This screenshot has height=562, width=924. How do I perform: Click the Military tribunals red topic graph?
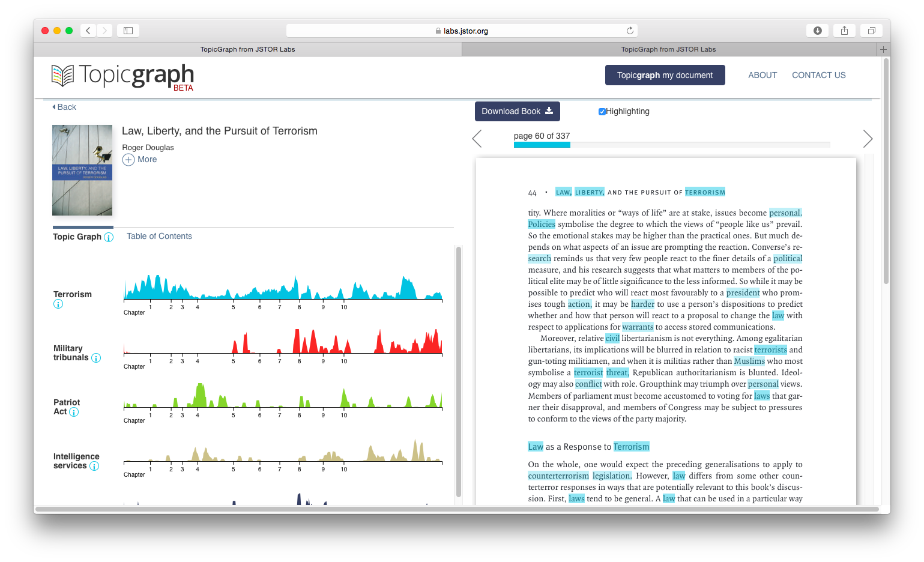click(x=283, y=341)
